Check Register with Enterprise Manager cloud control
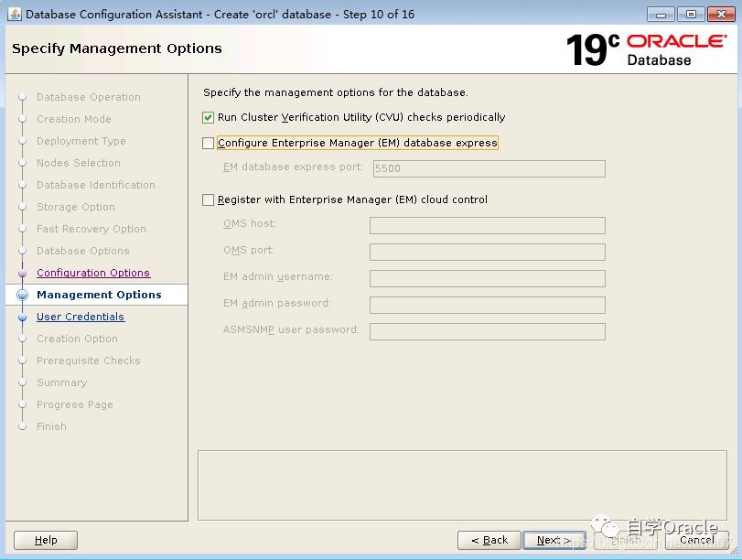This screenshot has width=742, height=560. tap(209, 199)
